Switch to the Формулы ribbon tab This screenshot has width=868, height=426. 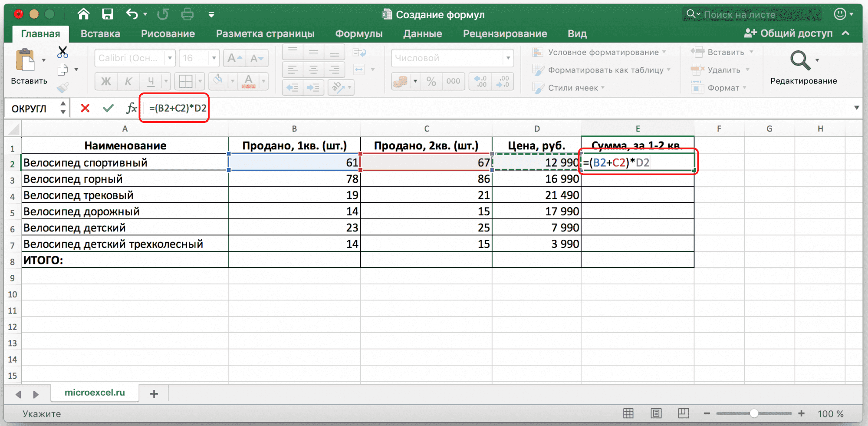(x=358, y=33)
